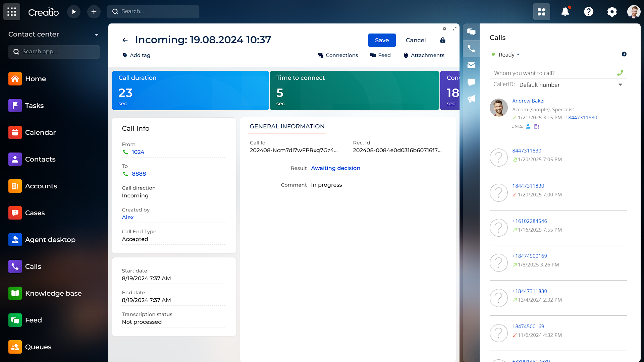Click Add tag

(x=137, y=55)
